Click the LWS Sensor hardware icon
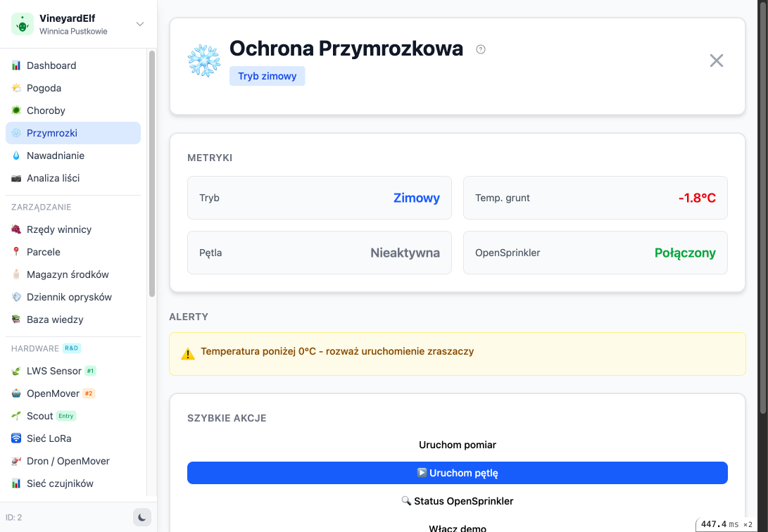768x532 pixels. 15,371
